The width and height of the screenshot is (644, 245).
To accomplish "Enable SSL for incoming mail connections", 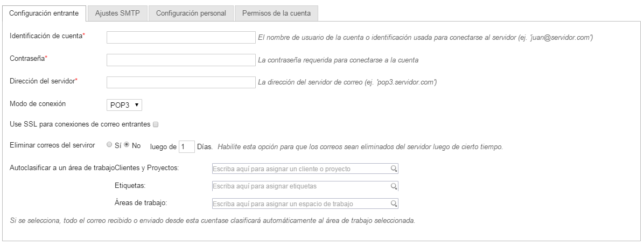I will (x=156, y=124).
